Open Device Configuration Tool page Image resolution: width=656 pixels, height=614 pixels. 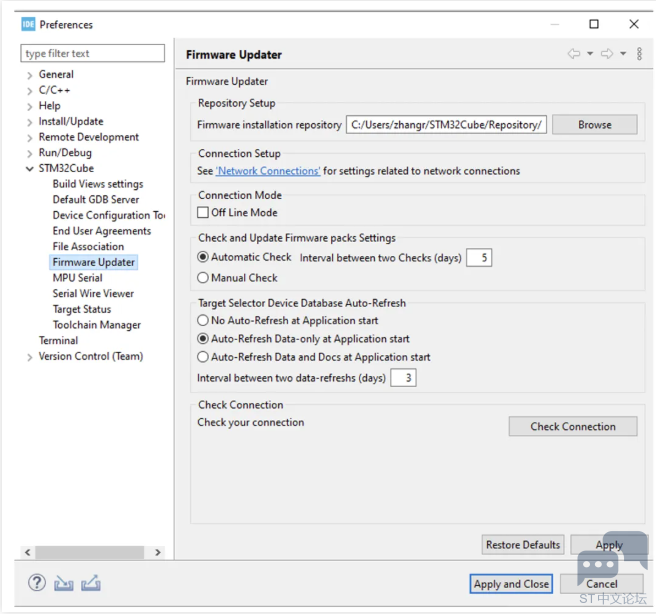[109, 215]
